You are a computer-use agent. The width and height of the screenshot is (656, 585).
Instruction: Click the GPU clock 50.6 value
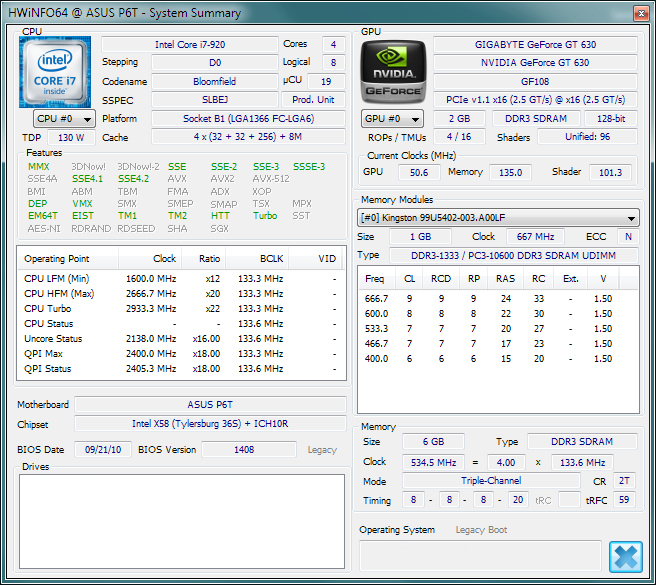click(419, 172)
